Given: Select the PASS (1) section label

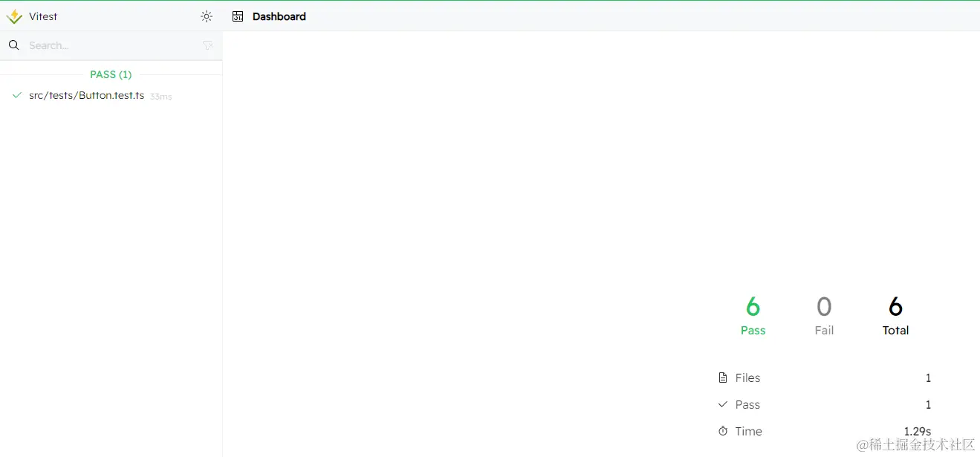Looking at the screenshot, I should [111, 74].
